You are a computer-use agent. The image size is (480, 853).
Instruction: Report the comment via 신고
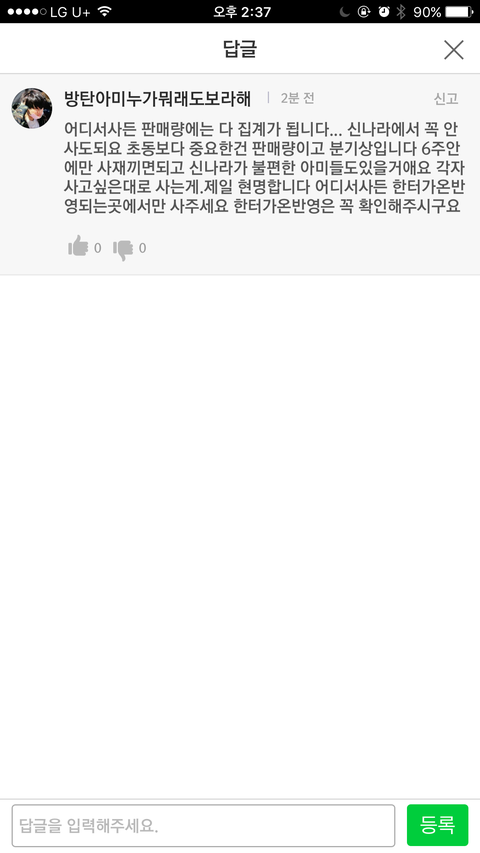[x=446, y=98]
